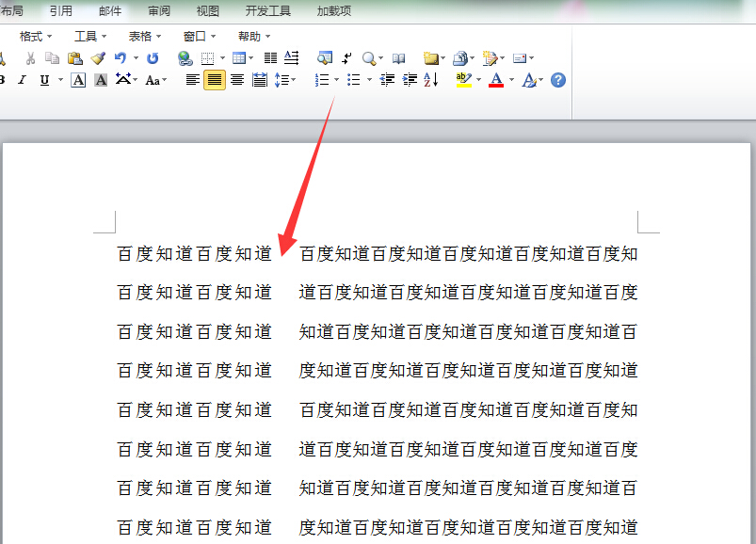Click the text direction icon
The width and height of the screenshot is (756, 544).
pos(292,57)
